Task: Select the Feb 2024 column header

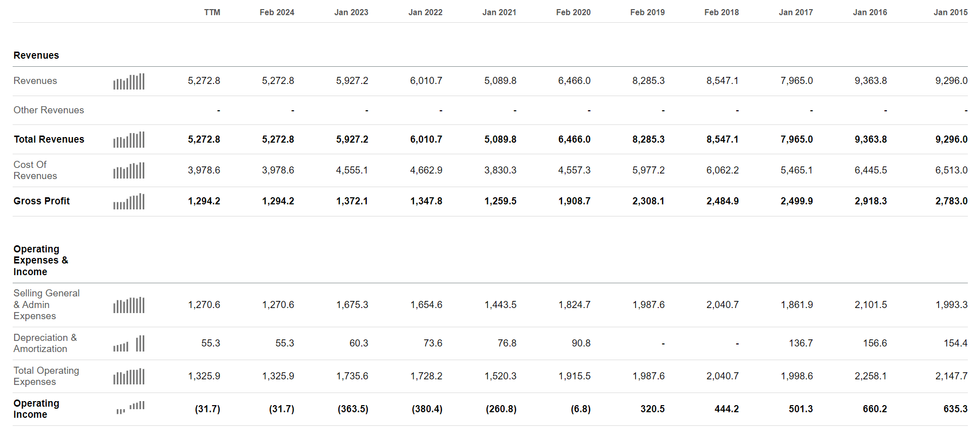Action: 277,12
